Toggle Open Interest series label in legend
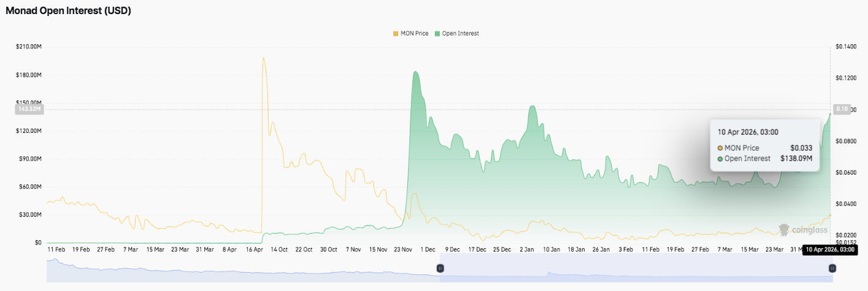This screenshot has width=868, height=291. coord(460,34)
